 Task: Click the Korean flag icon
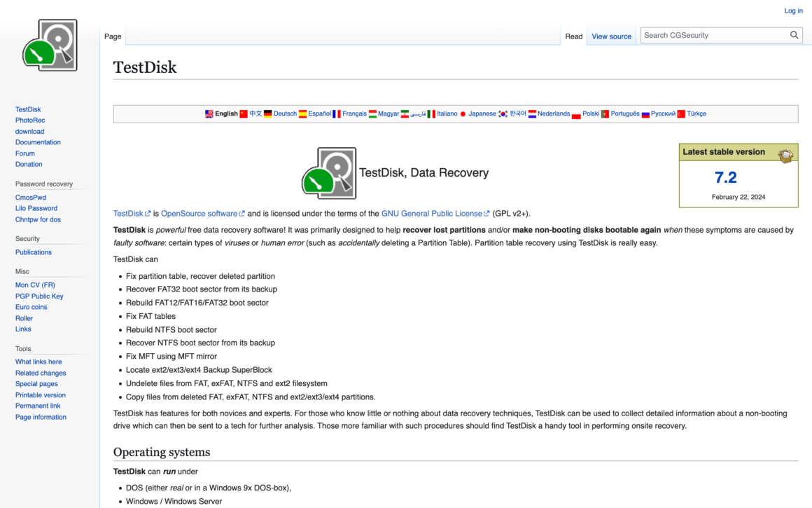[503, 114]
